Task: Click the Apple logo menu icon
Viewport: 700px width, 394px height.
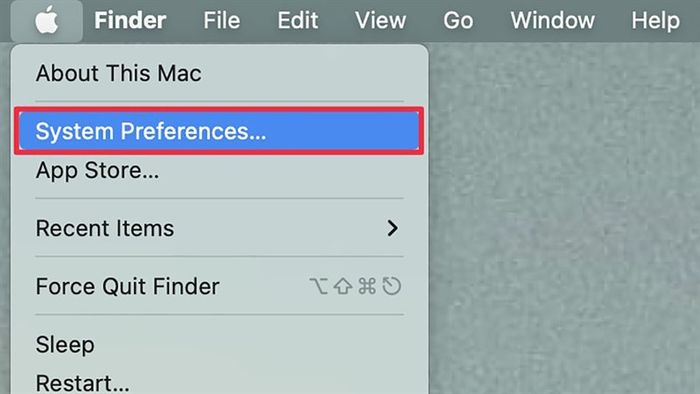Action: coord(47,20)
